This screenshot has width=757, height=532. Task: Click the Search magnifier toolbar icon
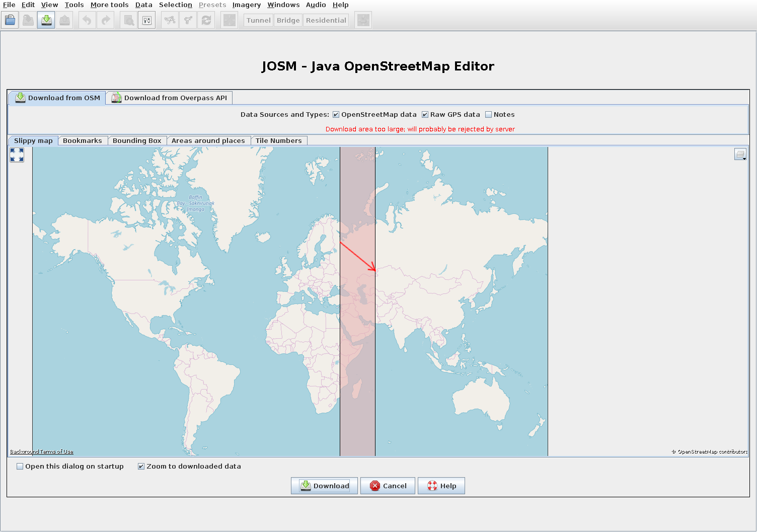click(129, 20)
